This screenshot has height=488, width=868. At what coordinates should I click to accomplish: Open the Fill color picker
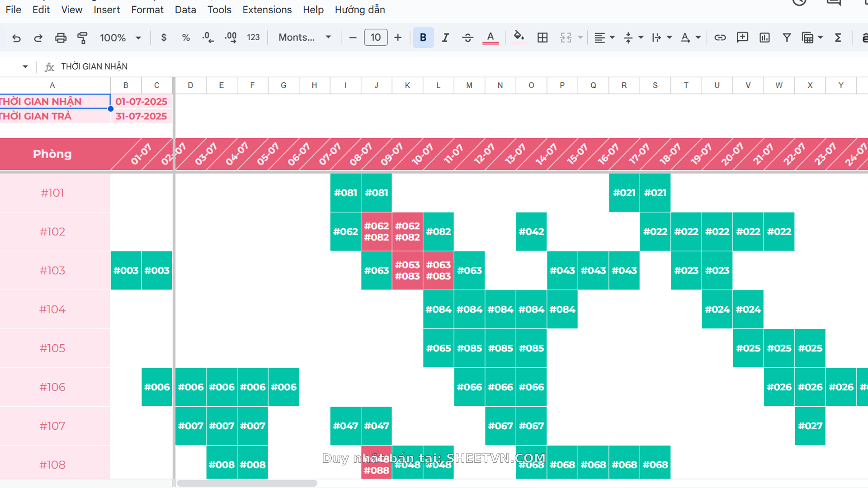(519, 37)
